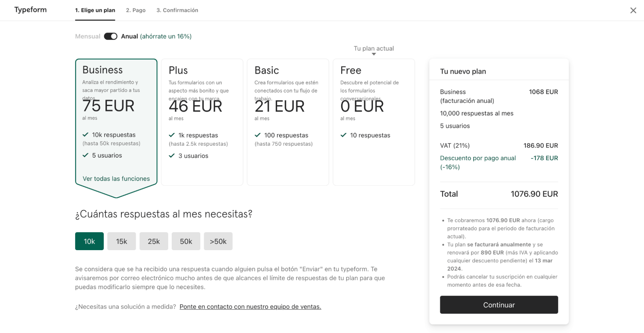
Task: Open the '1. Elige un plan' step
Action: pyautogui.click(x=95, y=10)
